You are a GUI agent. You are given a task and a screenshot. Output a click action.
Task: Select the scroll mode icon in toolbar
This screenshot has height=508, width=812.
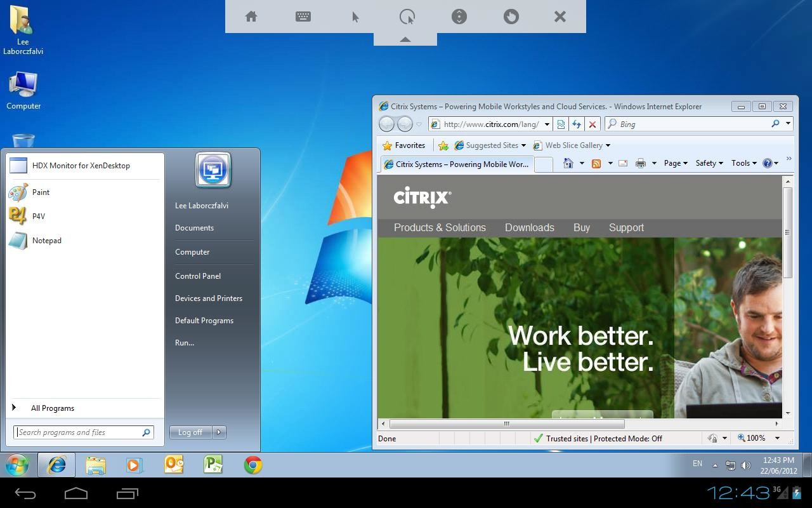tap(459, 17)
